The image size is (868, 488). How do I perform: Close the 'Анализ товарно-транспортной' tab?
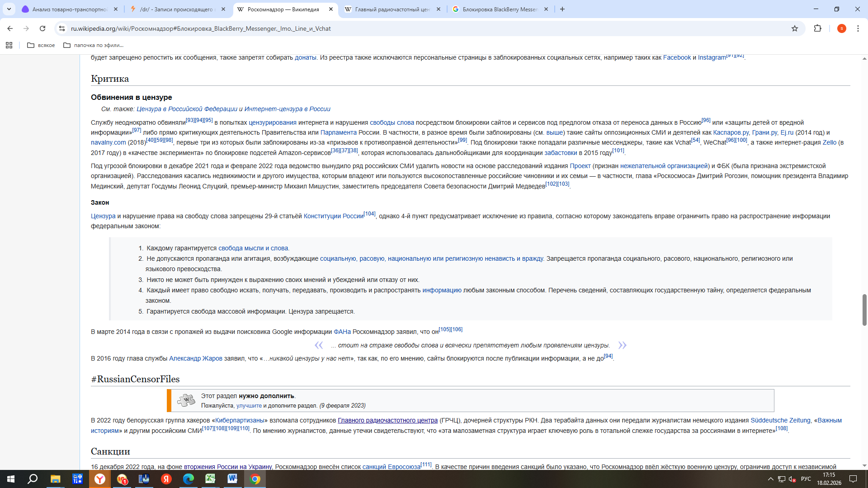[x=116, y=9]
